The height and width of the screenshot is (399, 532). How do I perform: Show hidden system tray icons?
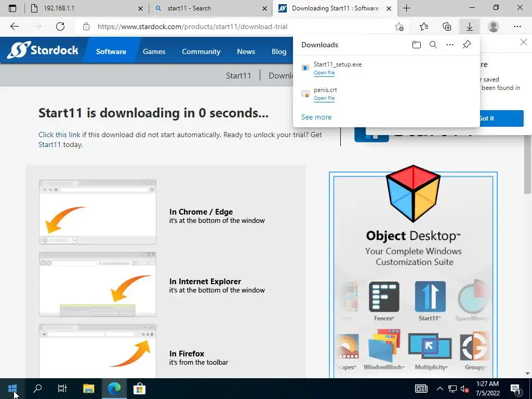440,389
